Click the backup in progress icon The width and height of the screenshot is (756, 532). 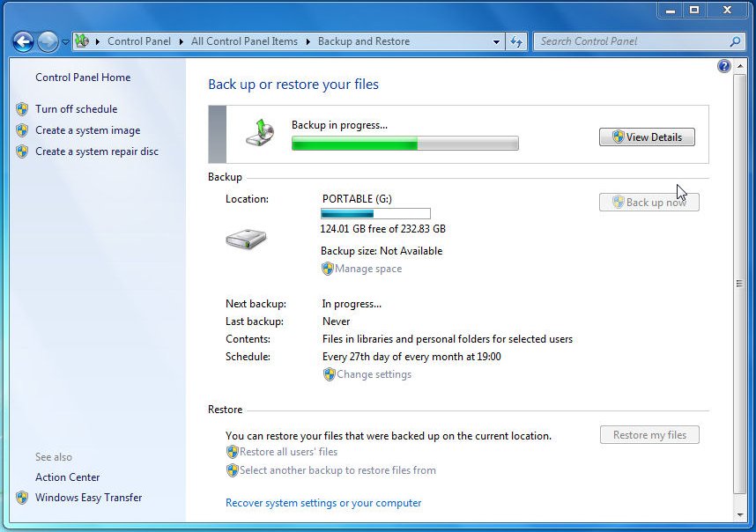click(260, 132)
